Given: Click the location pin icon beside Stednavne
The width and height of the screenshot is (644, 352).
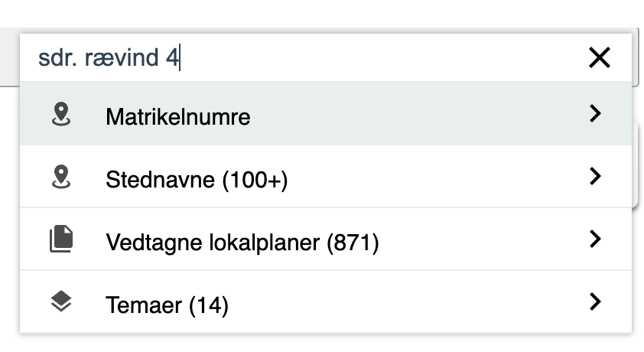Looking at the screenshot, I should pyautogui.click(x=60, y=177).
